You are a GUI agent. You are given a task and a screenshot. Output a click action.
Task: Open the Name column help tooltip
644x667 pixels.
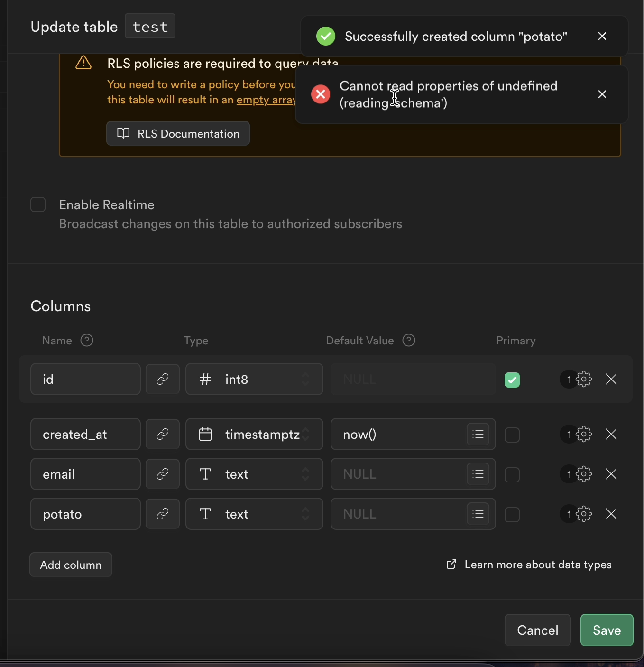pos(87,341)
